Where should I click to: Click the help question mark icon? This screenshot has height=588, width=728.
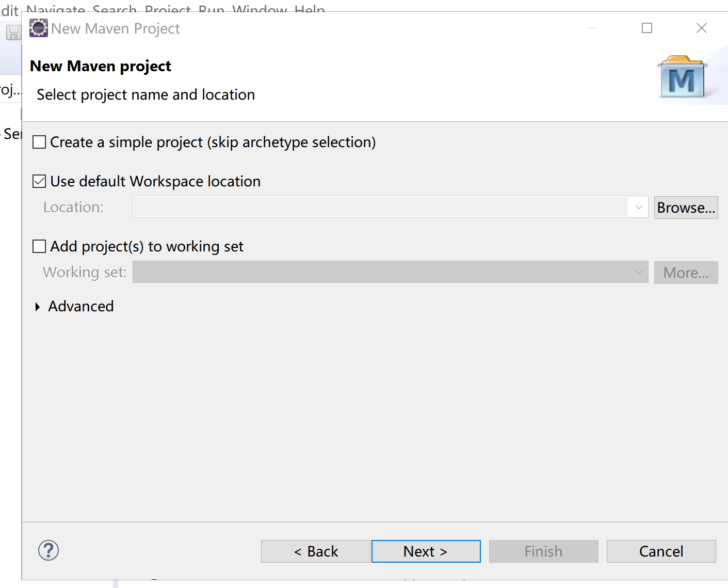[48, 550]
